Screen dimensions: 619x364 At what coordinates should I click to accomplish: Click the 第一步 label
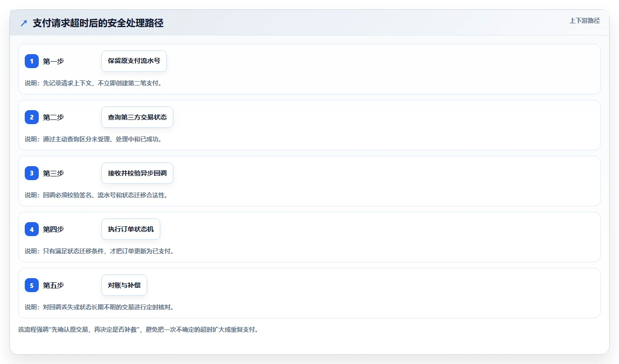pyautogui.click(x=53, y=61)
